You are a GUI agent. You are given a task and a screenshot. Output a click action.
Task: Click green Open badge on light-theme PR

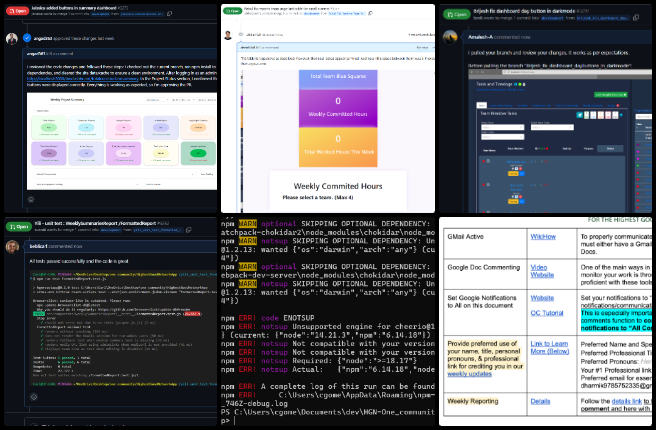(x=232, y=11)
